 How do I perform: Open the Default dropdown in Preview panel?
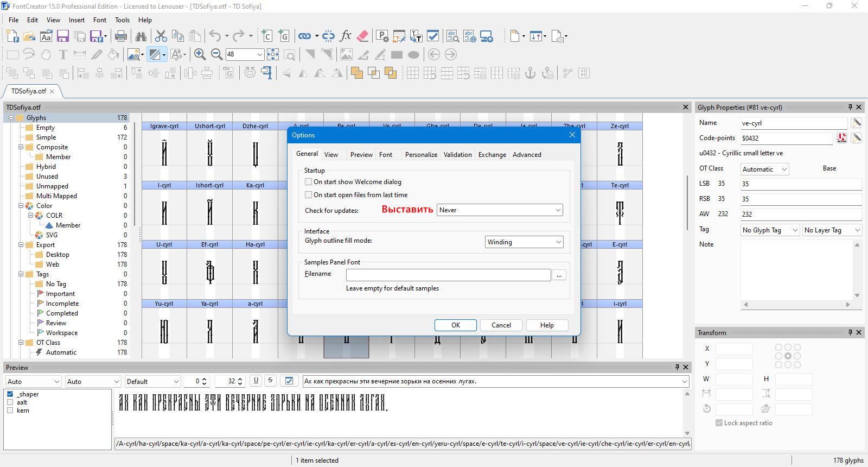click(152, 381)
